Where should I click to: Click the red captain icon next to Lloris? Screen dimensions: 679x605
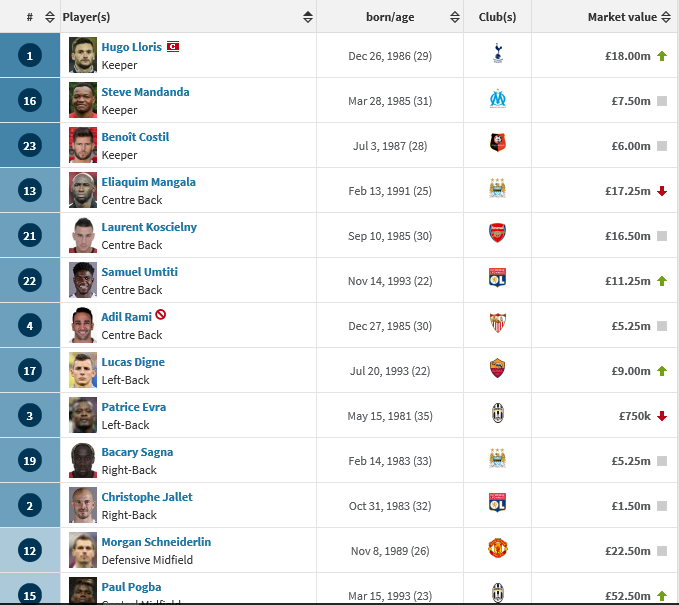coord(173,46)
